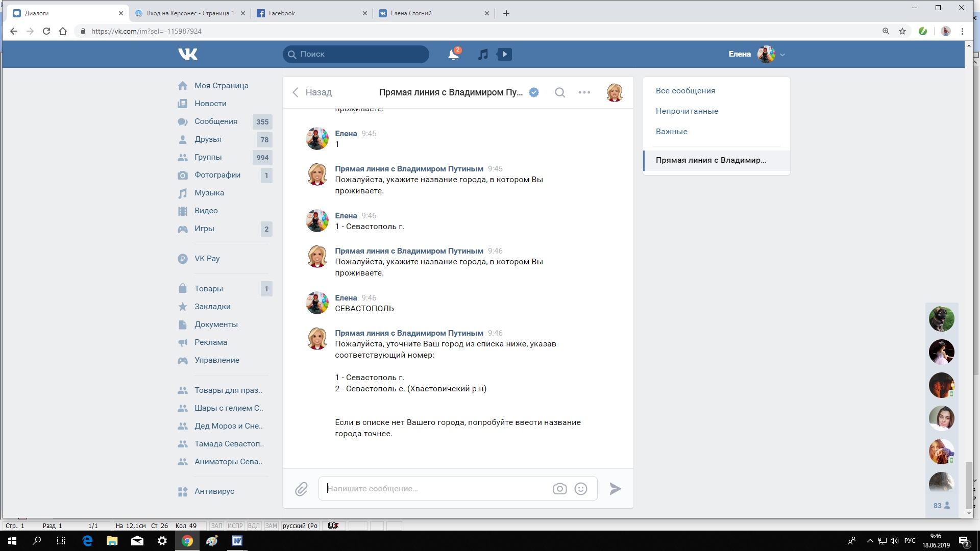Click the camera photo icon in message box
This screenshot has width=980, height=551.
point(559,489)
